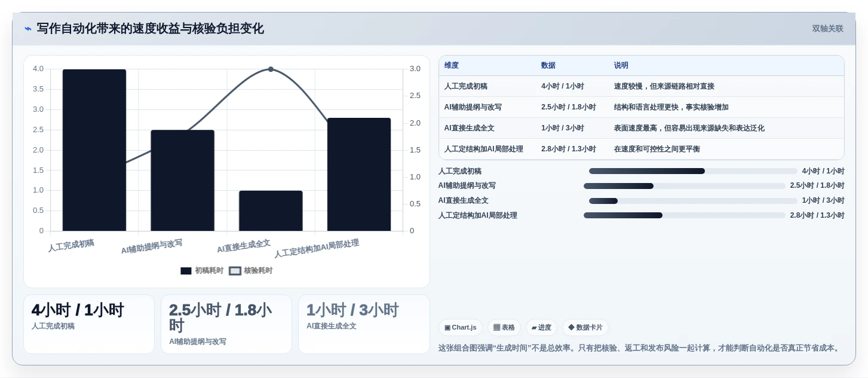Click the AI直接生成全文 table row name
Screen dimensions: 868x378
coord(470,128)
